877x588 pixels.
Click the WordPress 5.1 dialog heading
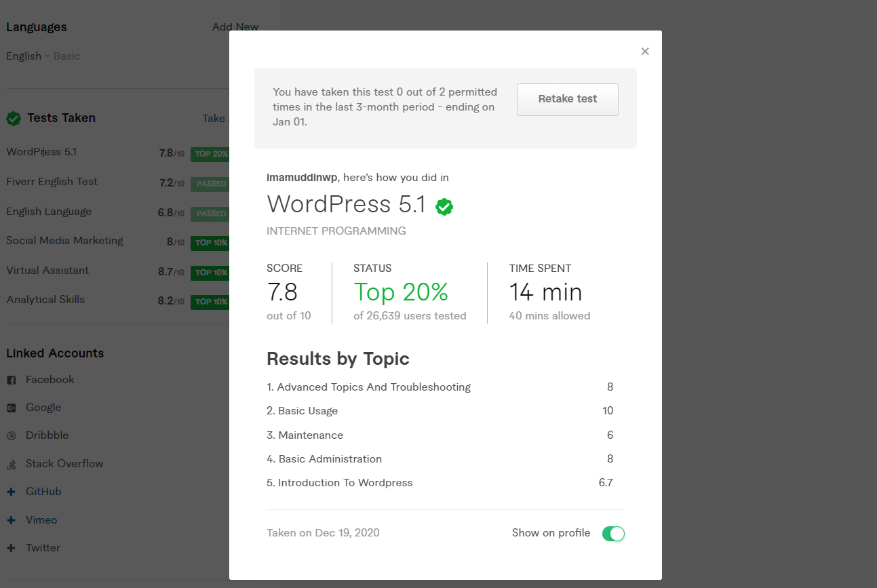click(346, 204)
